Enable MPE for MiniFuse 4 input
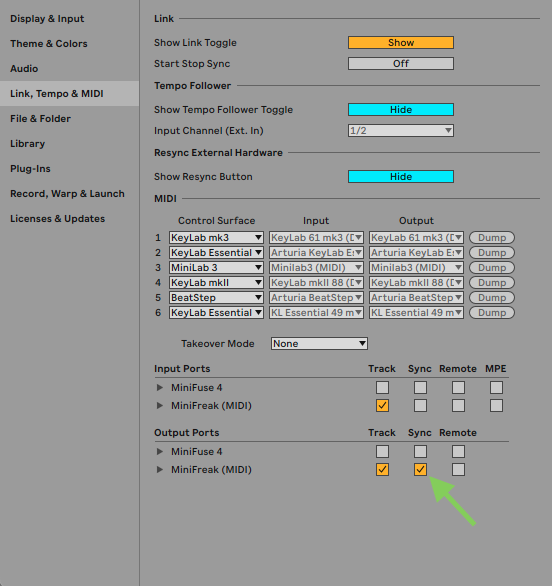The image size is (552, 586). [x=496, y=388]
